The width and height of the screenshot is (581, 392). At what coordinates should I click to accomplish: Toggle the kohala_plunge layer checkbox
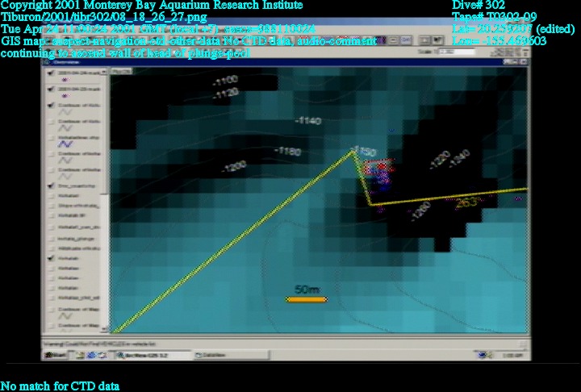pos(51,239)
